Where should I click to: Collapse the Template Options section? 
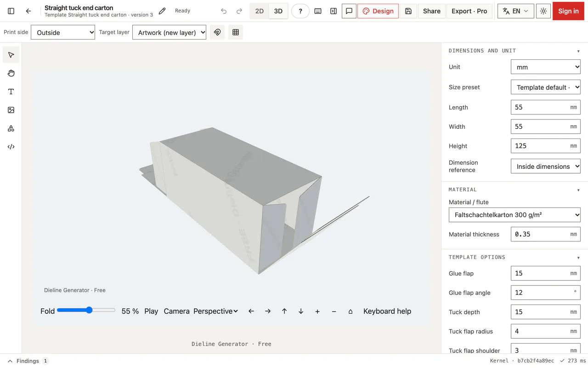coord(514,257)
